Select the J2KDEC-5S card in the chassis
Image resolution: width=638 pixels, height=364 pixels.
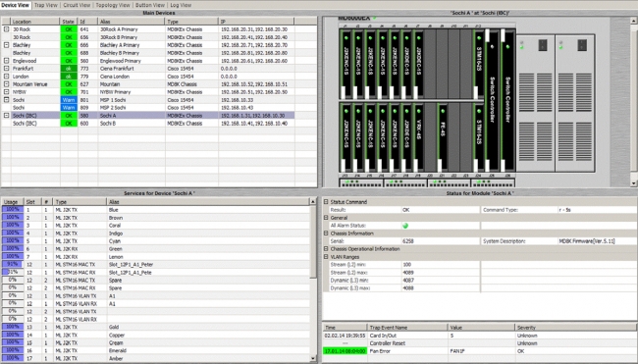pyautogui.click(x=406, y=137)
